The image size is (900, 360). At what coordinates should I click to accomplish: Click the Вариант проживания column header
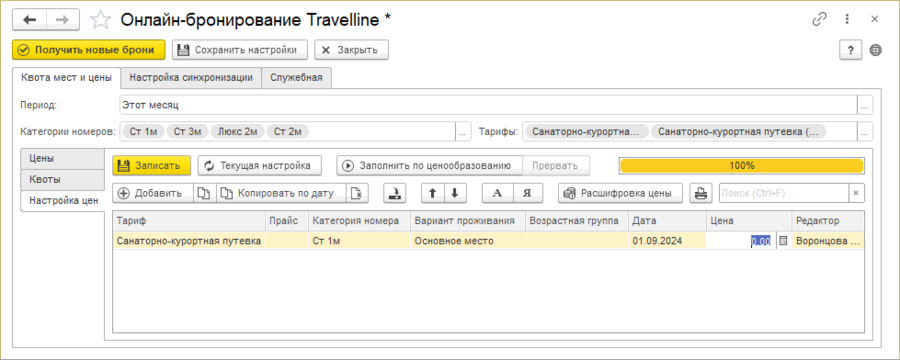click(468, 221)
